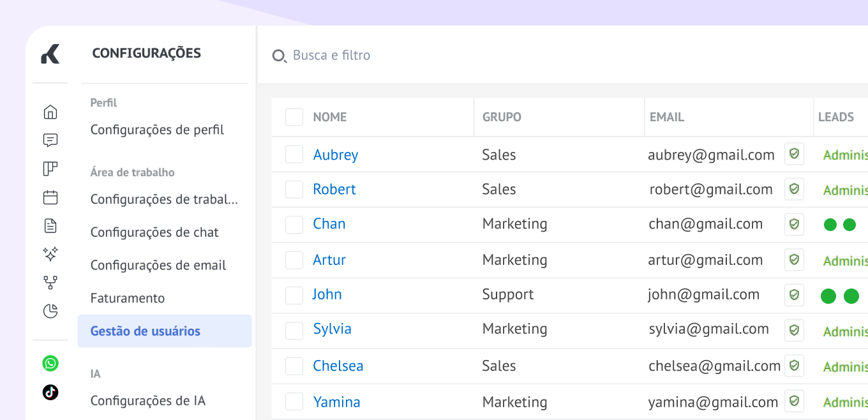Click the TikTok channel icon
This screenshot has width=868, height=420.
(50, 392)
